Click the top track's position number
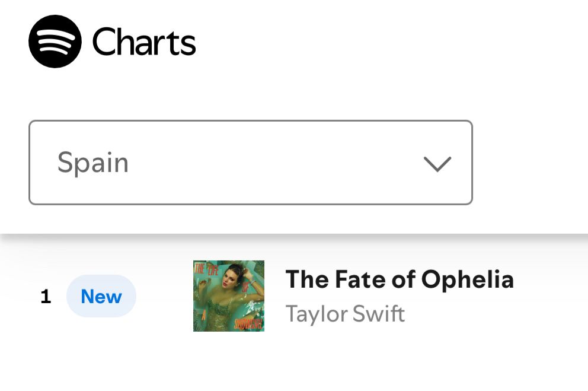588x391 pixels. pos(46,297)
